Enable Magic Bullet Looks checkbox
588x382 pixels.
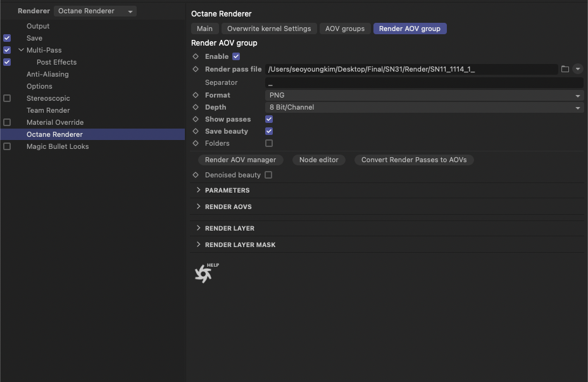(7, 146)
